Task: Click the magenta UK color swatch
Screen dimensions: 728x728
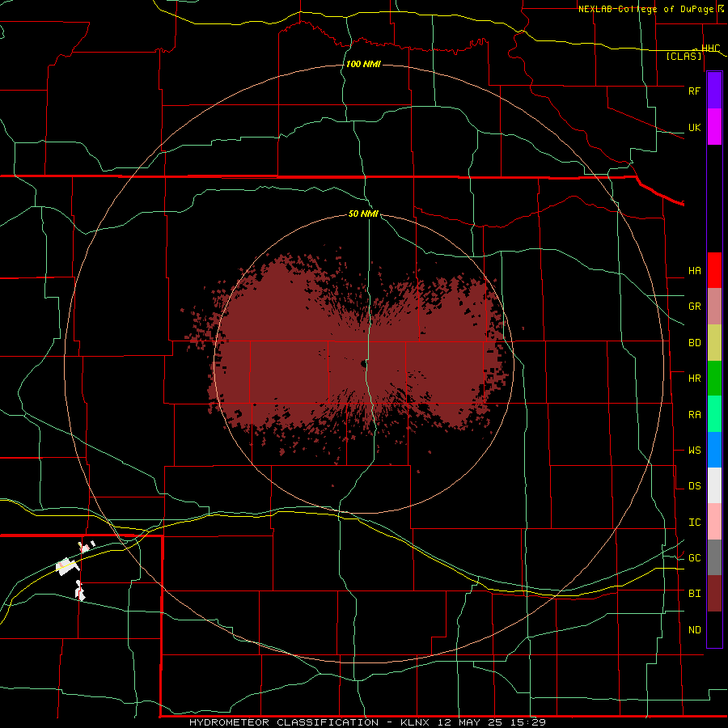Action: tap(714, 127)
